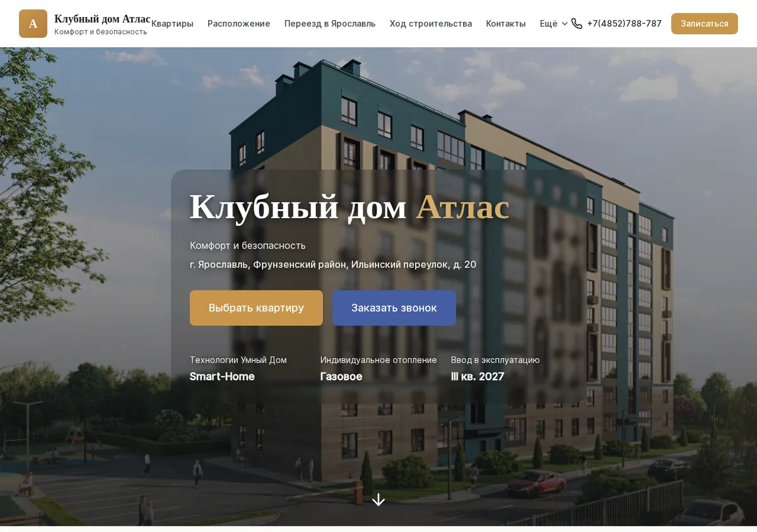Click 'Клубный дом Атлас' header title
Viewport: 757px width, 532px height.
tap(102, 19)
